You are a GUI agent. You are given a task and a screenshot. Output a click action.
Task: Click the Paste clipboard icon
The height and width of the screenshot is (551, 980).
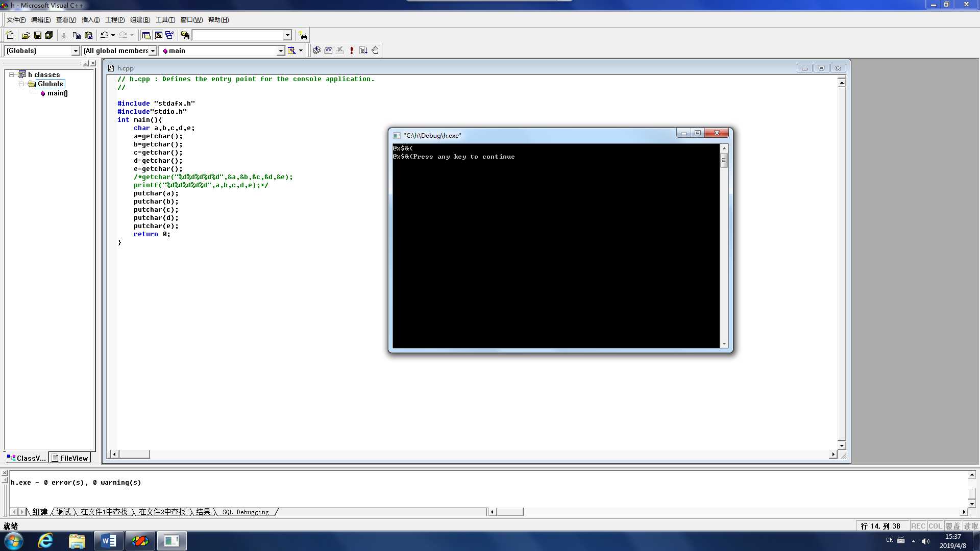point(88,35)
